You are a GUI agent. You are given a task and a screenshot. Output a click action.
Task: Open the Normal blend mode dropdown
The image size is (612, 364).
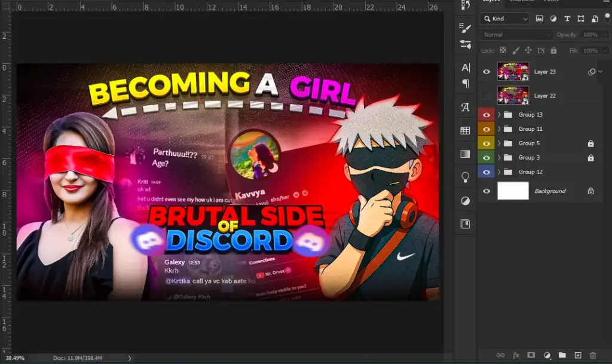pos(517,35)
